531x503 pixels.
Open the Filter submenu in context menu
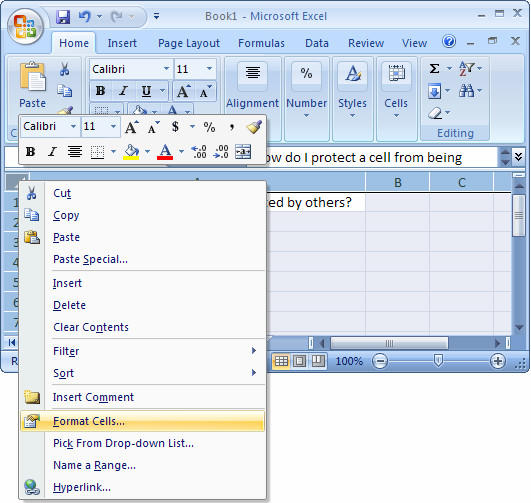tap(142, 351)
